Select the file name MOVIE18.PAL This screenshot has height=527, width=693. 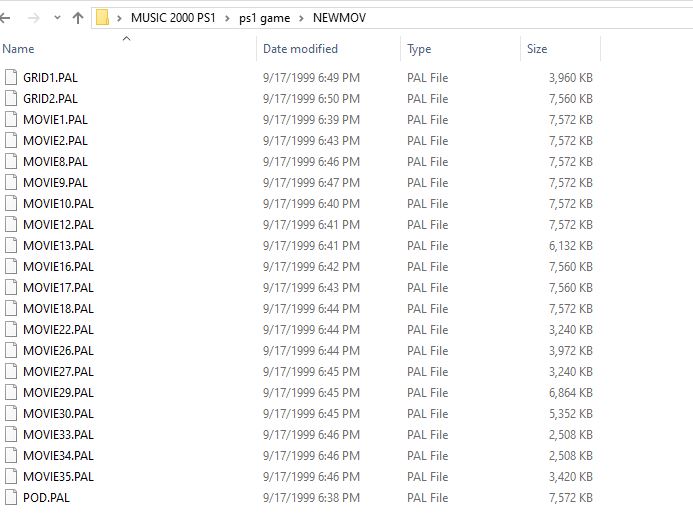click(58, 309)
